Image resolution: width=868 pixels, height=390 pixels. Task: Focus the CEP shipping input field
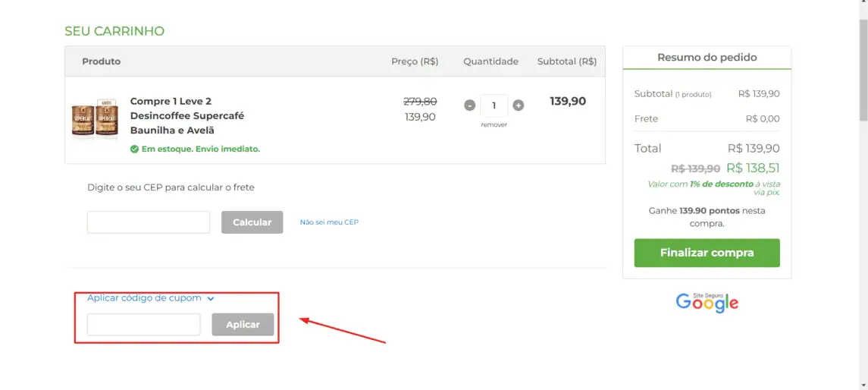click(x=149, y=222)
